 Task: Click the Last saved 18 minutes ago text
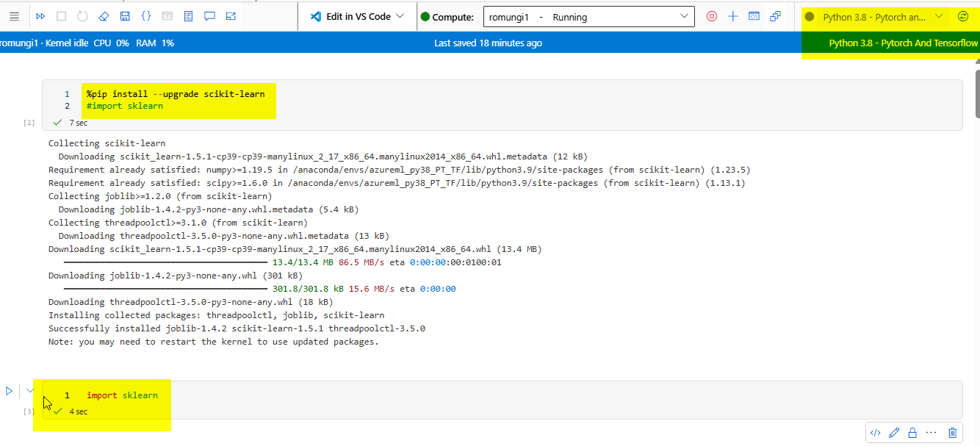[488, 43]
